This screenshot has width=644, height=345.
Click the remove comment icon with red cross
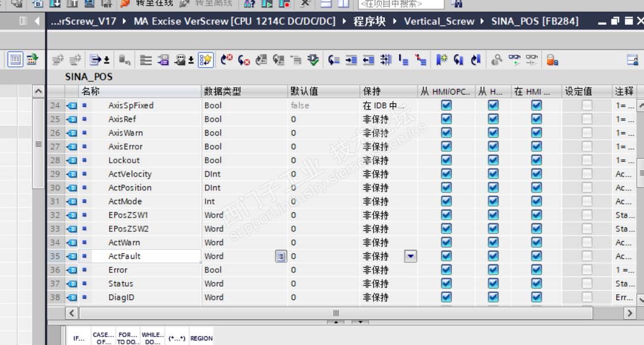(x=421, y=61)
